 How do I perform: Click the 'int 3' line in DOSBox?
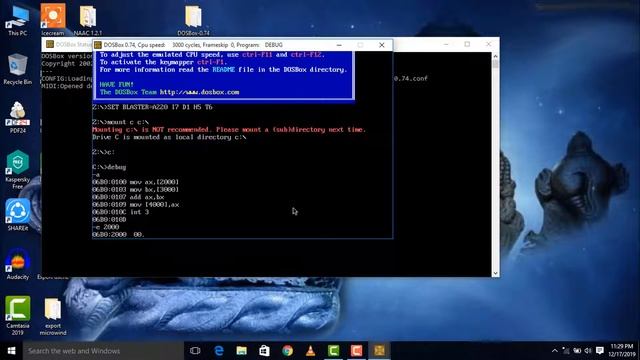(120, 212)
